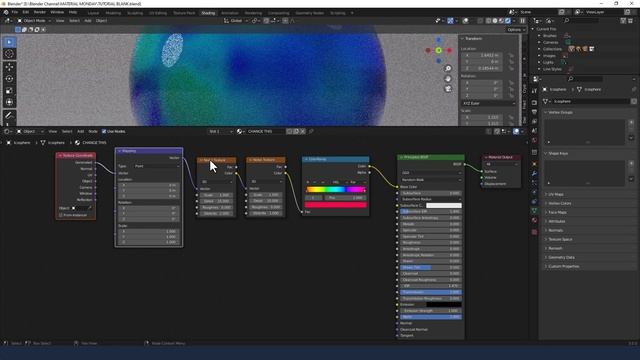
Task: Open the Render menu
Action: tap(40, 12)
